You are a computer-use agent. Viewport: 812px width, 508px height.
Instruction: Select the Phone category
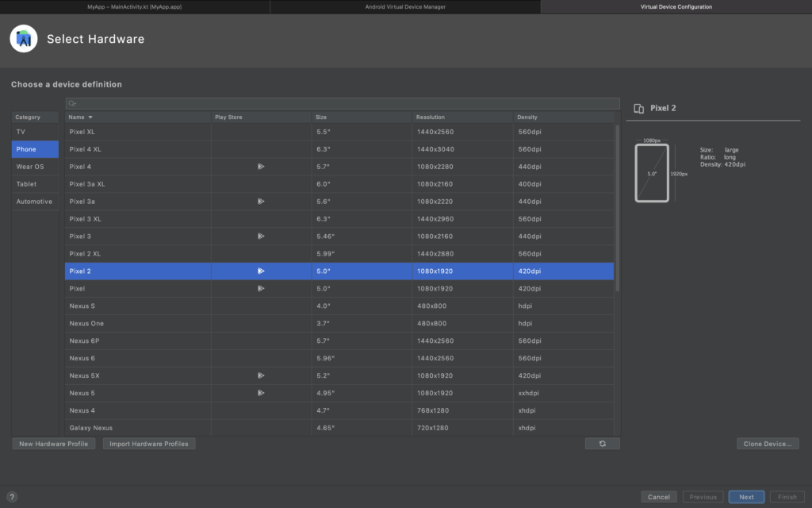coord(35,149)
